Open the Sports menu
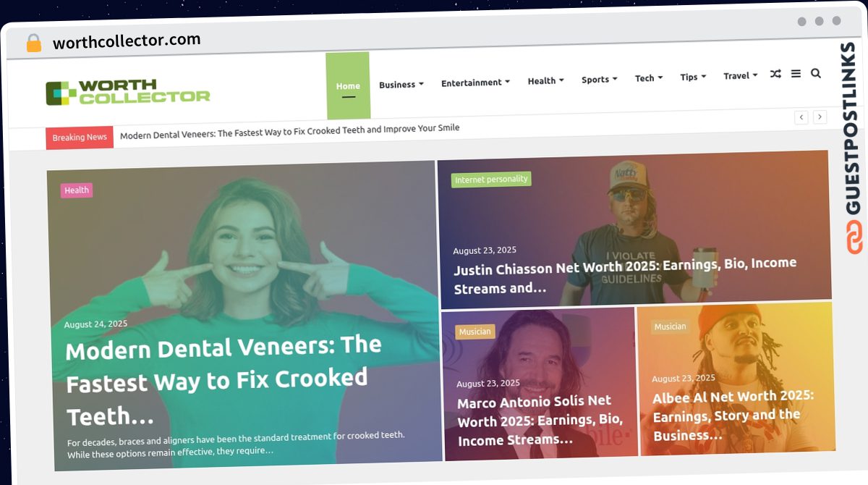 (600, 80)
